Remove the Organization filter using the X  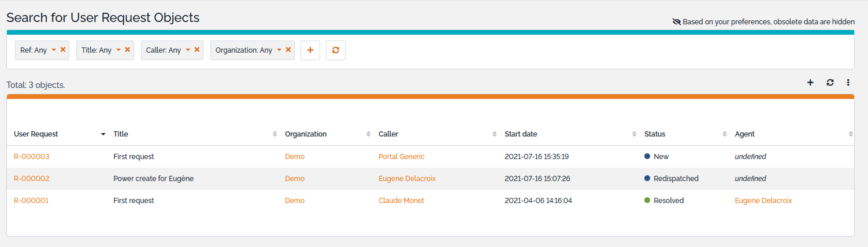[288, 50]
